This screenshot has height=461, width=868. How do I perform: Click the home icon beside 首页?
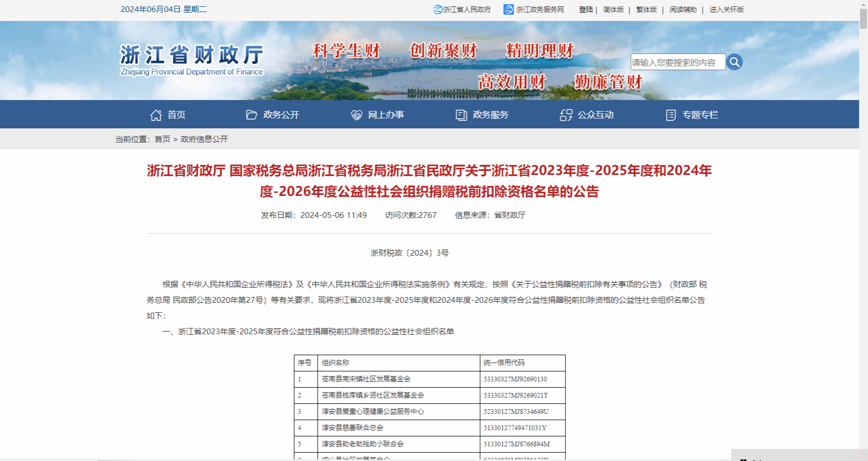point(156,115)
